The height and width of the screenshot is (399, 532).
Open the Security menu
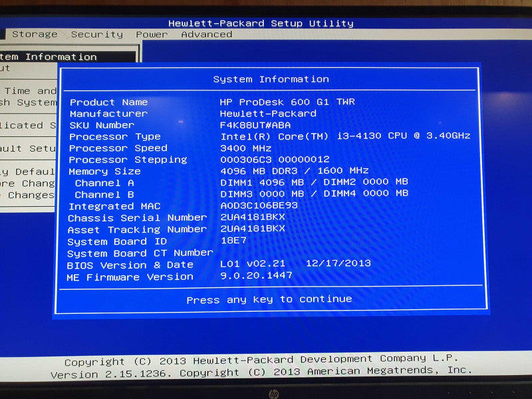click(x=97, y=35)
